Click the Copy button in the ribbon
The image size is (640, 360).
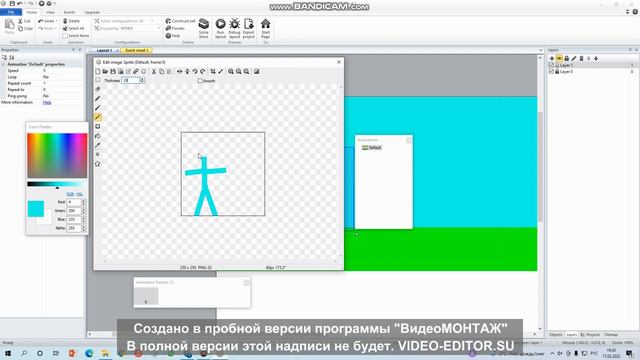tap(25, 28)
